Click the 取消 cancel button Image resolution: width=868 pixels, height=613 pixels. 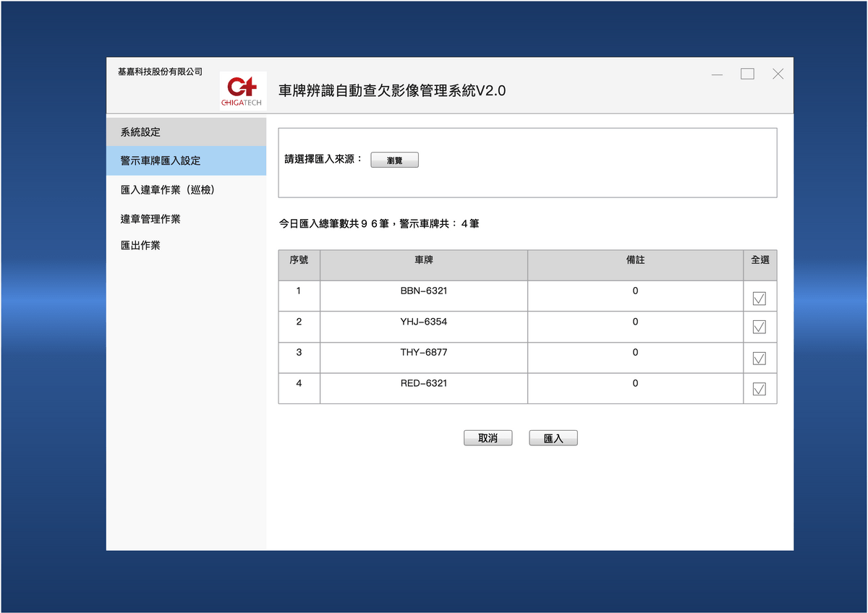tap(488, 438)
